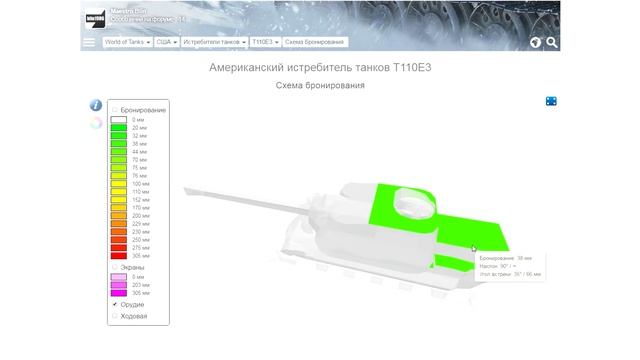
Task: Select the 170 мм armor swatch
Action: click(118, 208)
